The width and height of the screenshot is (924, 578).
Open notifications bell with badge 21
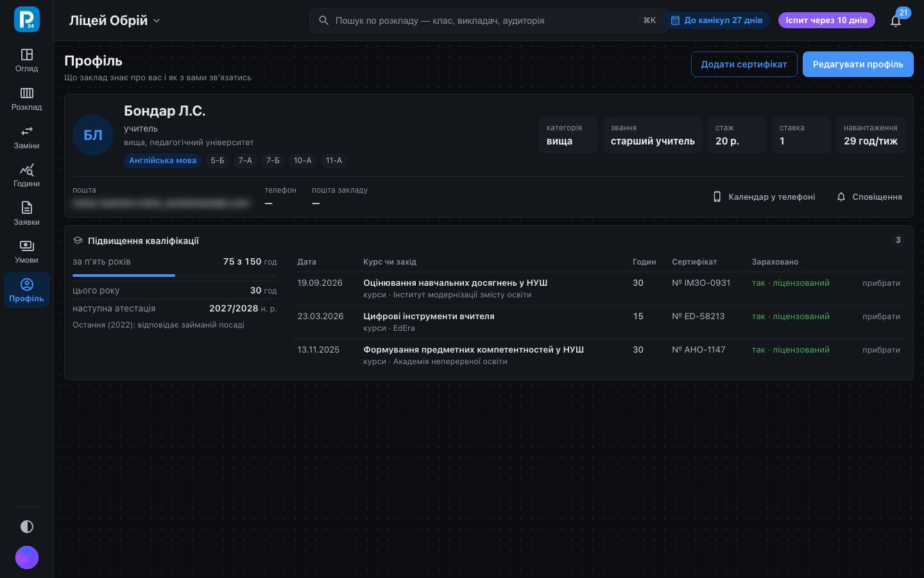point(896,21)
